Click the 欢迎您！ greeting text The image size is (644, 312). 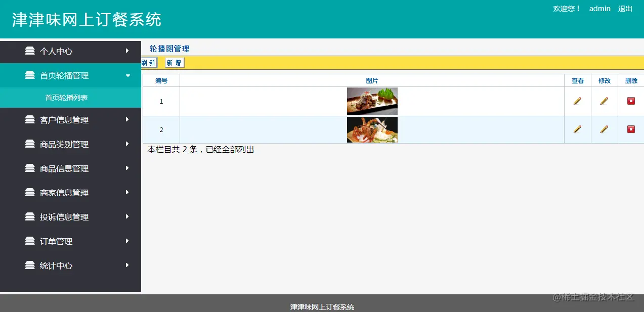pyautogui.click(x=567, y=9)
